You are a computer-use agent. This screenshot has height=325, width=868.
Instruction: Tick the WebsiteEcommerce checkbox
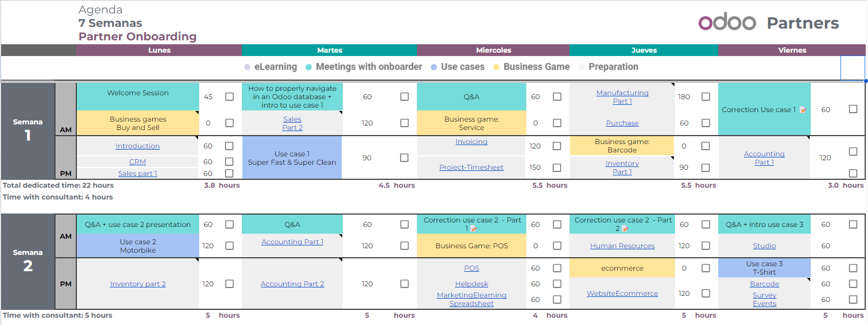pos(705,293)
